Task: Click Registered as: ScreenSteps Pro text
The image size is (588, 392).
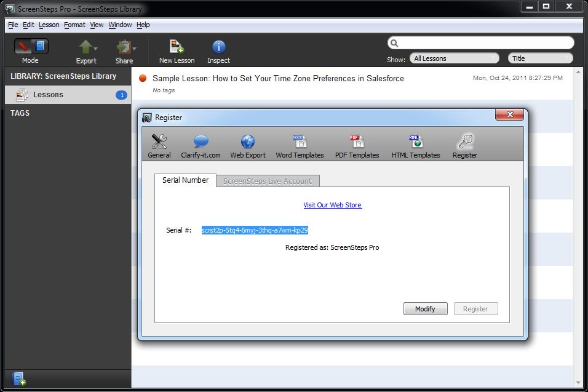Action: 332,247
